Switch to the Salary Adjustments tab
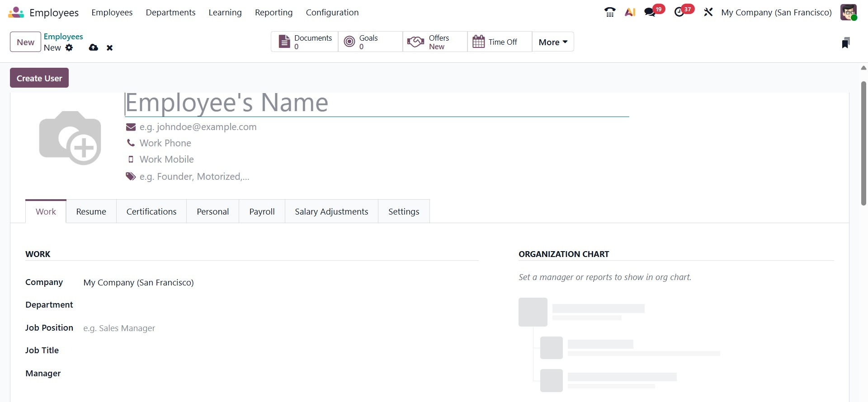The height and width of the screenshot is (402, 868). pyautogui.click(x=331, y=211)
